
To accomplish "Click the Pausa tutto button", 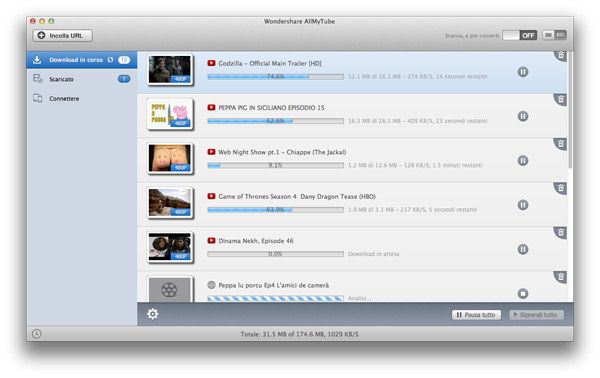I will click(476, 315).
